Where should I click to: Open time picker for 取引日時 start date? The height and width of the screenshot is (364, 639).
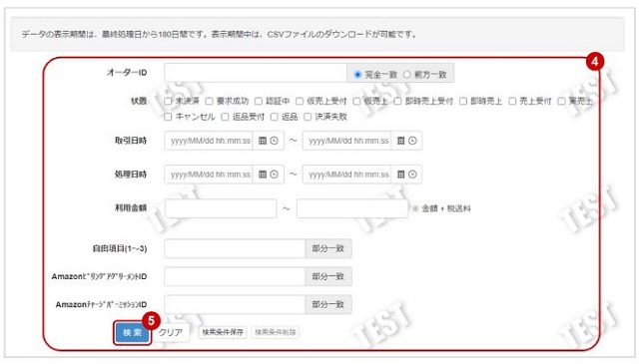(x=275, y=141)
